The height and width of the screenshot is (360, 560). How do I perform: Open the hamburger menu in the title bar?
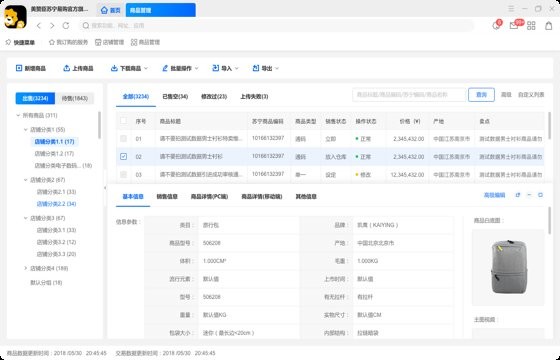pyautogui.click(x=511, y=9)
